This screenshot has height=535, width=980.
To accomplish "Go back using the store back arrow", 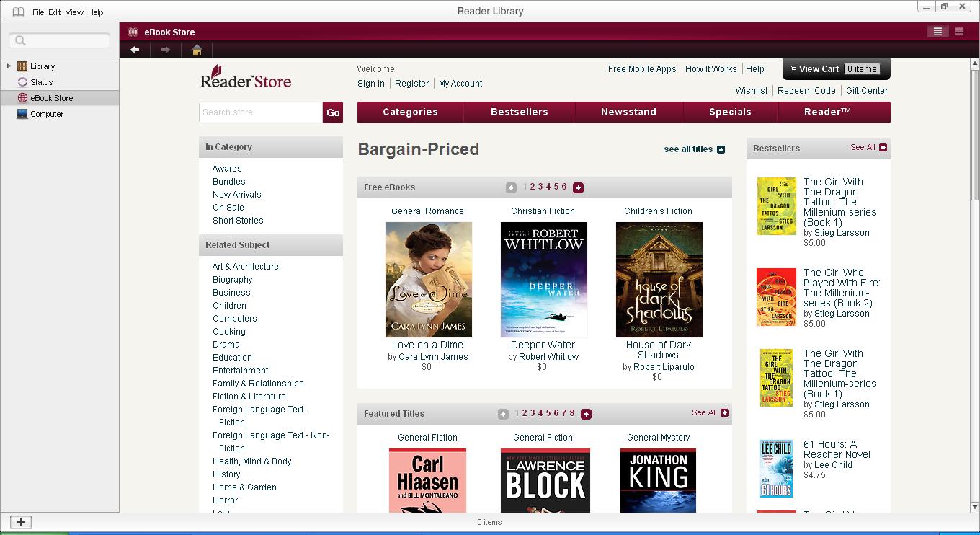I will tap(135, 50).
